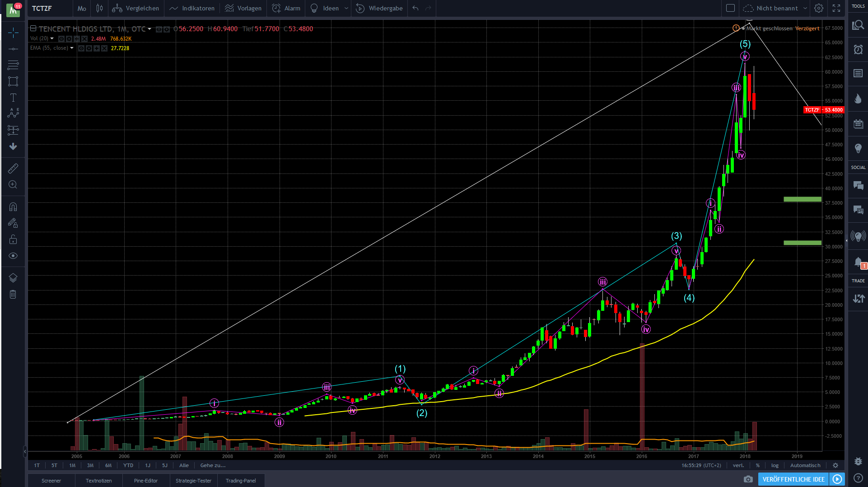The width and height of the screenshot is (868, 487).
Task: Toggle log scale at the bottom
Action: tap(775, 465)
